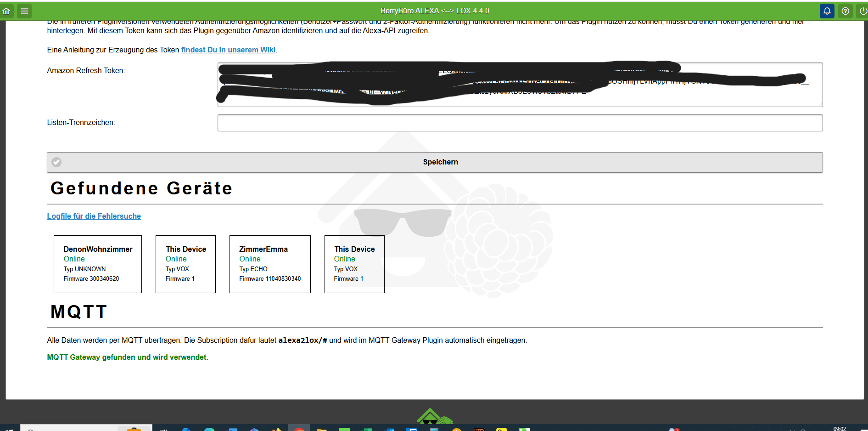Click 'Typ UNKNOWN' in the DenonWohnzimmer card
Screen dimensions: 868x431
pos(84,269)
